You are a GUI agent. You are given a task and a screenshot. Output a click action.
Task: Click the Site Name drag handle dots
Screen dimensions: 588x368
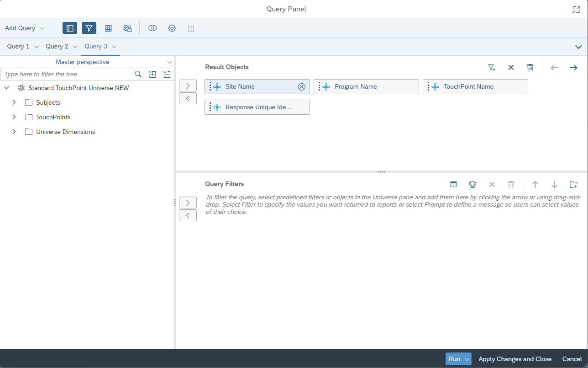click(210, 87)
